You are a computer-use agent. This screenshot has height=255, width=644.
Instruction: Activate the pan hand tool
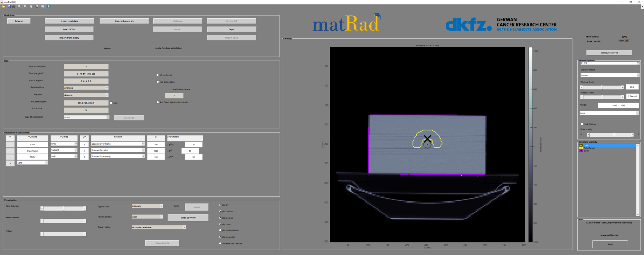coord(31,6)
